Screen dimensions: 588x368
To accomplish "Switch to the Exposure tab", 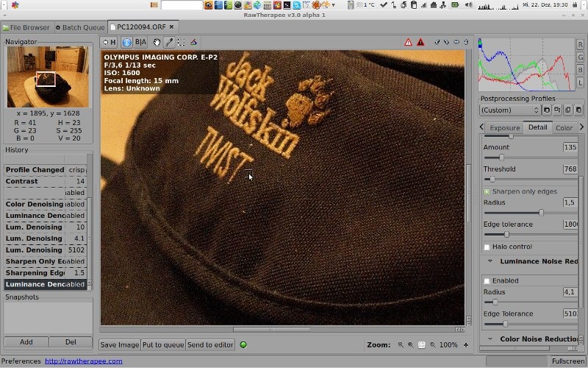I will click(x=504, y=127).
